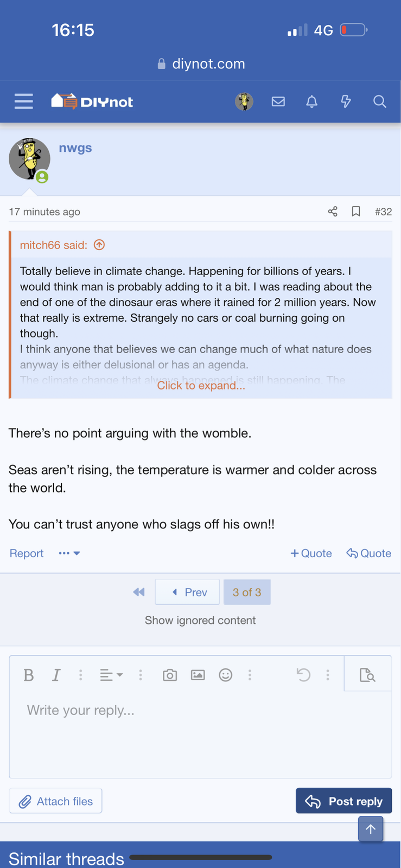Apply bold formatting in the reply editor
The width and height of the screenshot is (401, 868).
click(x=29, y=674)
